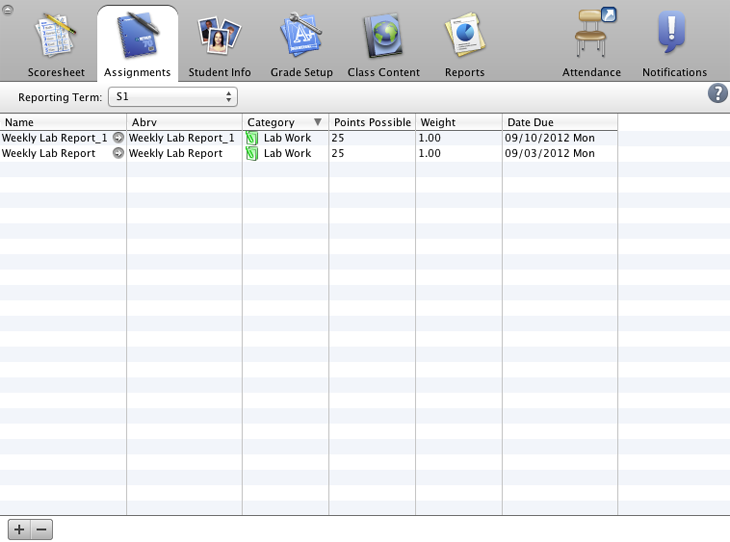
Task: Open the Reporting Term S1 dropdown
Action: point(173,97)
